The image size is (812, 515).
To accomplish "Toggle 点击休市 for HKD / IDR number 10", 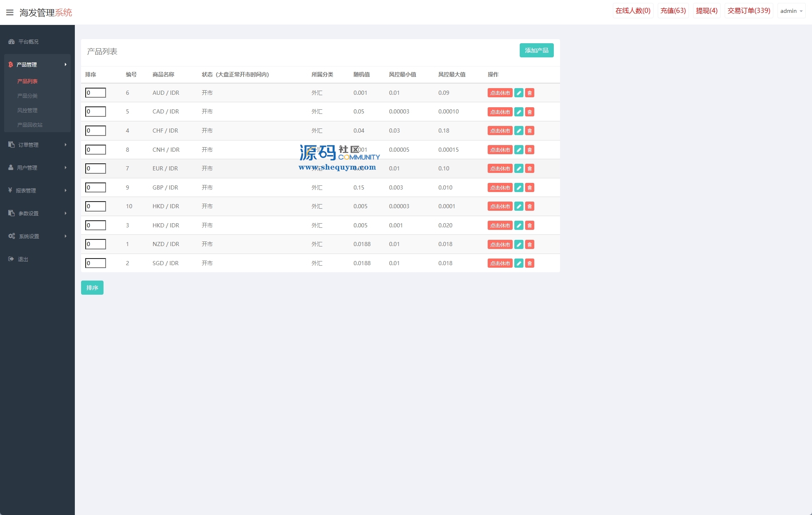I will [500, 206].
